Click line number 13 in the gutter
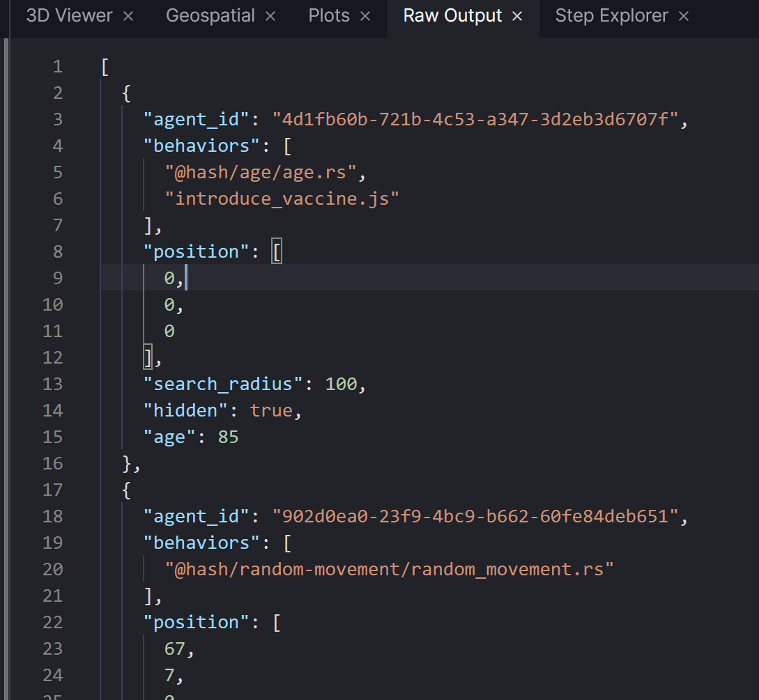 (x=52, y=384)
